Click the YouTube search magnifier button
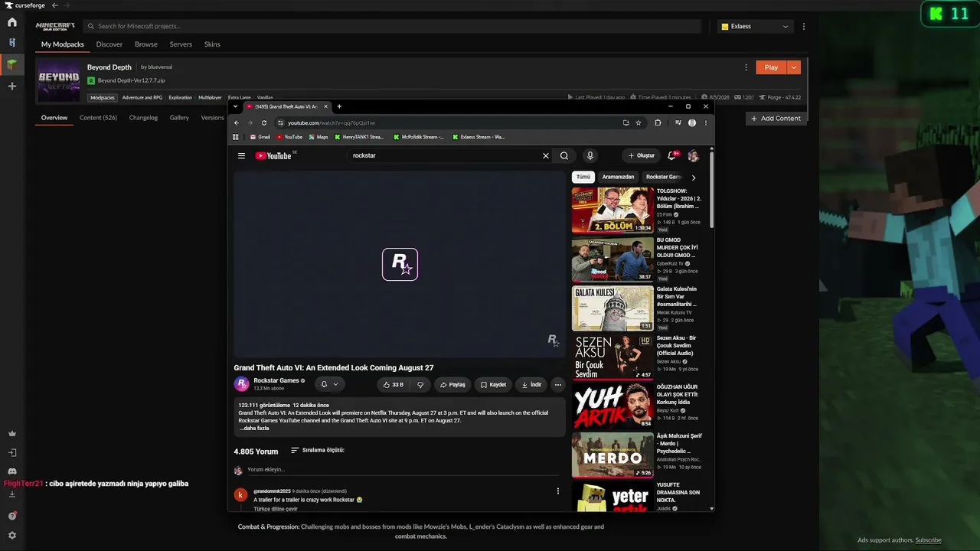Screen dimensions: 980x551 click(x=564, y=155)
